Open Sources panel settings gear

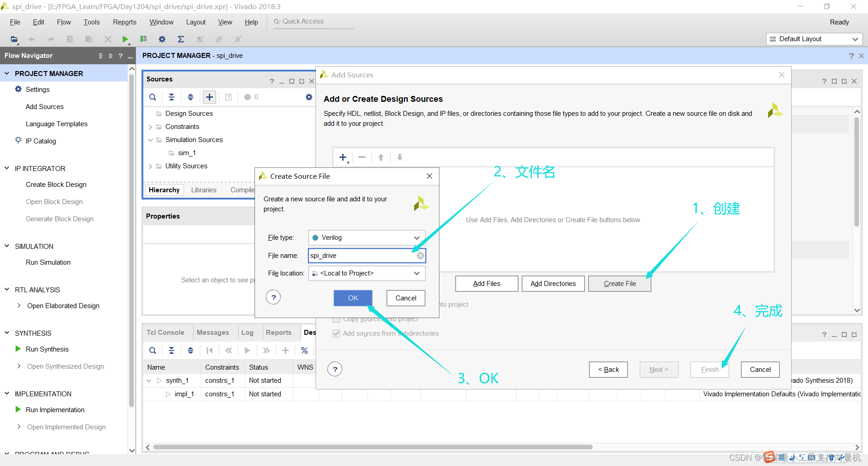(309, 97)
